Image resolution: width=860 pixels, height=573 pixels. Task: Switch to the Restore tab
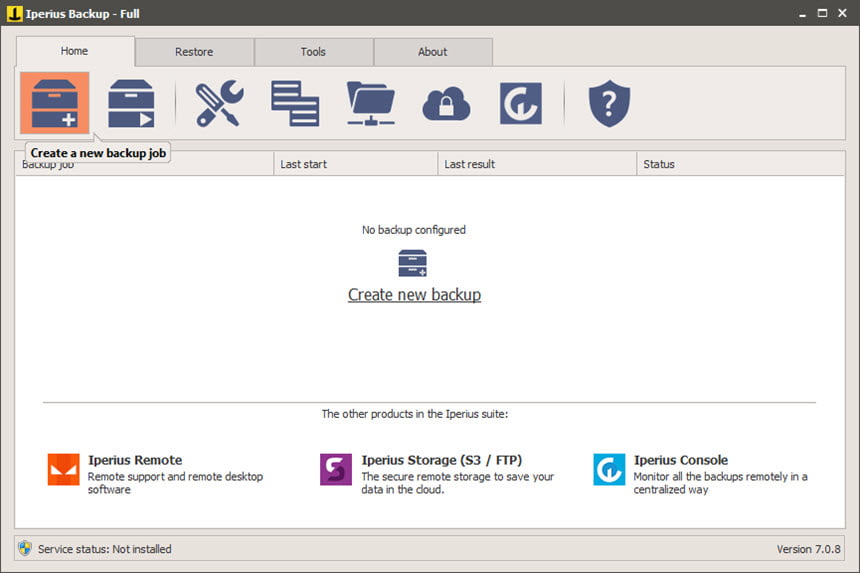point(194,52)
